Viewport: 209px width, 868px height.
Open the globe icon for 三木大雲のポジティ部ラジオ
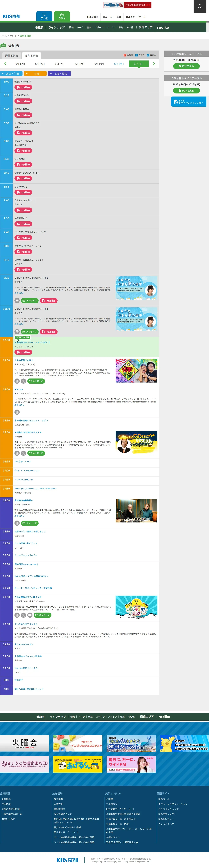(x=17, y=615)
